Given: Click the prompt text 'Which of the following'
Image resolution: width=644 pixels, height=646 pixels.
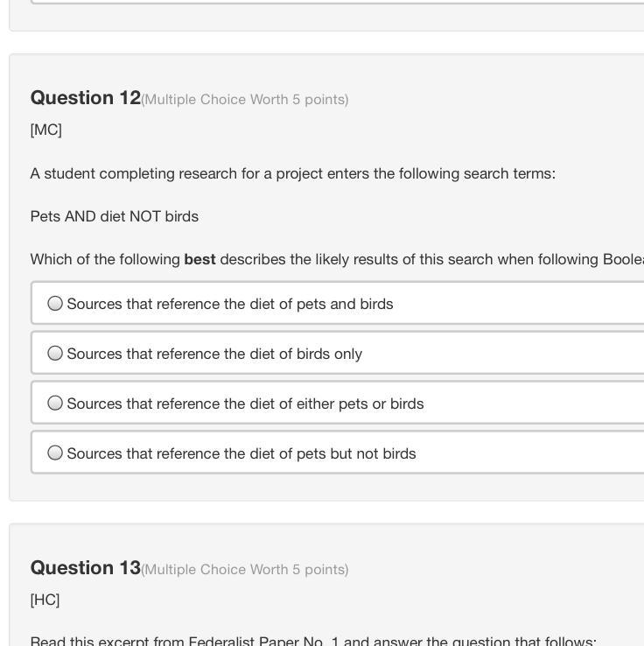Looking at the screenshot, I should tap(105, 260).
